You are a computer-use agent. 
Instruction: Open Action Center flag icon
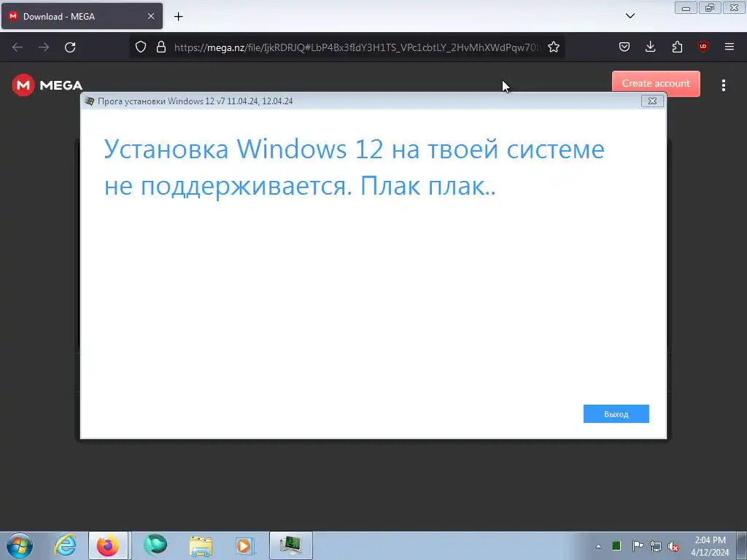pyautogui.click(x=638, y=545)
